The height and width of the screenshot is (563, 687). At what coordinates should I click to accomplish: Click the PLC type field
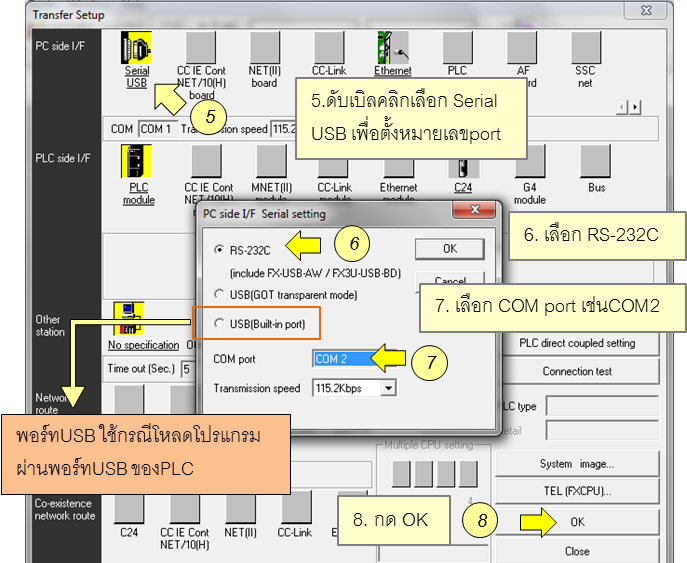click(602, 406)
